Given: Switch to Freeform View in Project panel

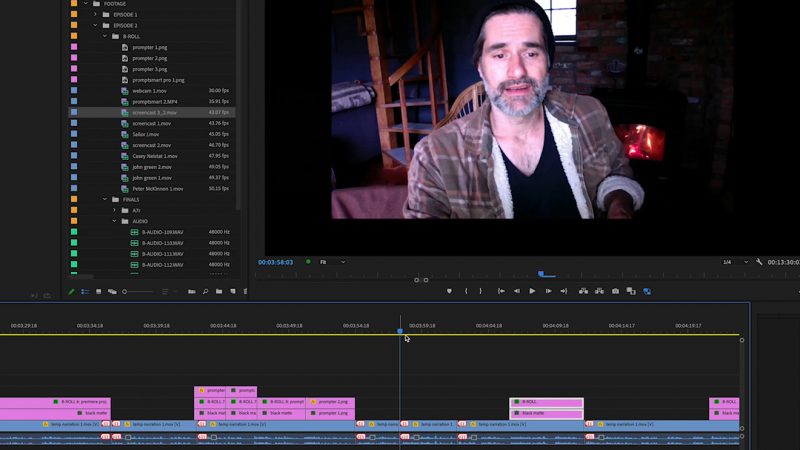Looking at the screenshot, I should (112, 292).
